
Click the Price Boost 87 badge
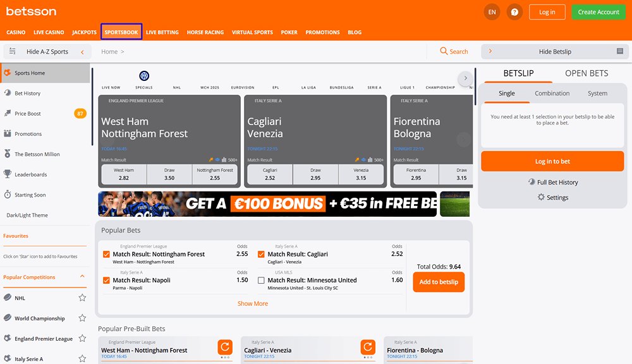80,113
